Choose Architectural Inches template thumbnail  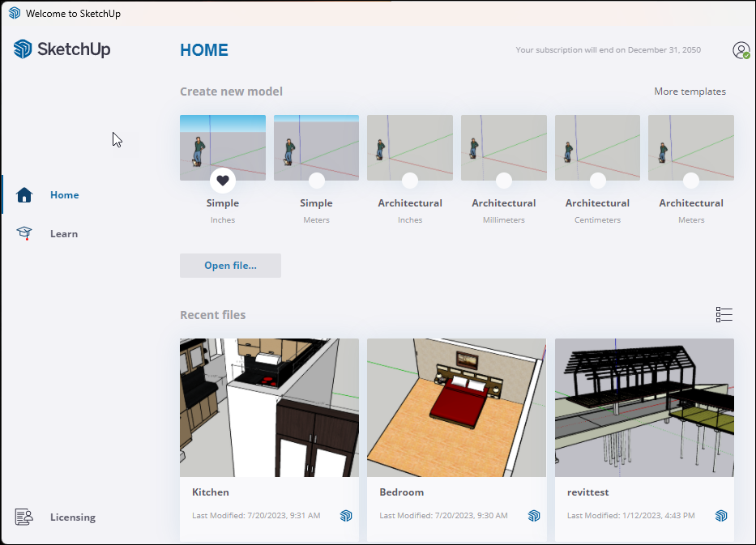tap(410, 147)
